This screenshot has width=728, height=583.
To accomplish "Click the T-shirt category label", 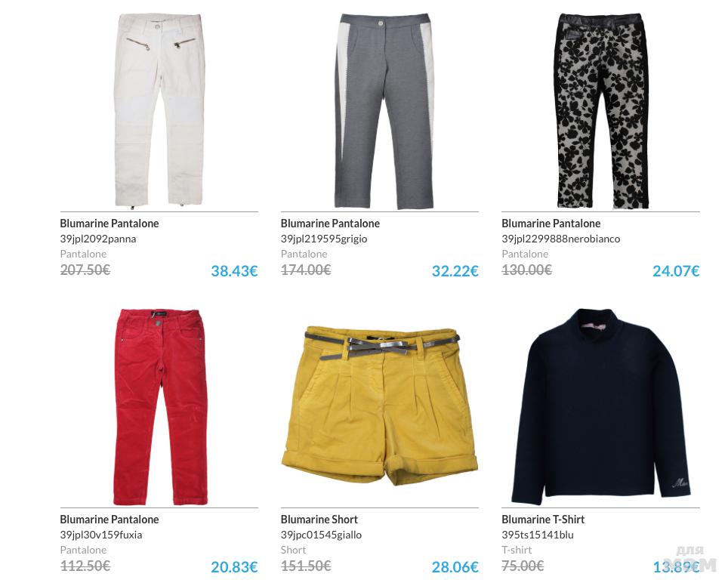I will coord(517,550).
